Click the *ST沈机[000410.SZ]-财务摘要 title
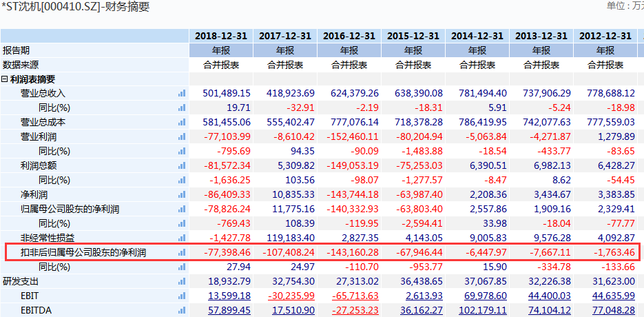Image resolution: width=644 pixels, height=317 pixels. tap(74, 7)
